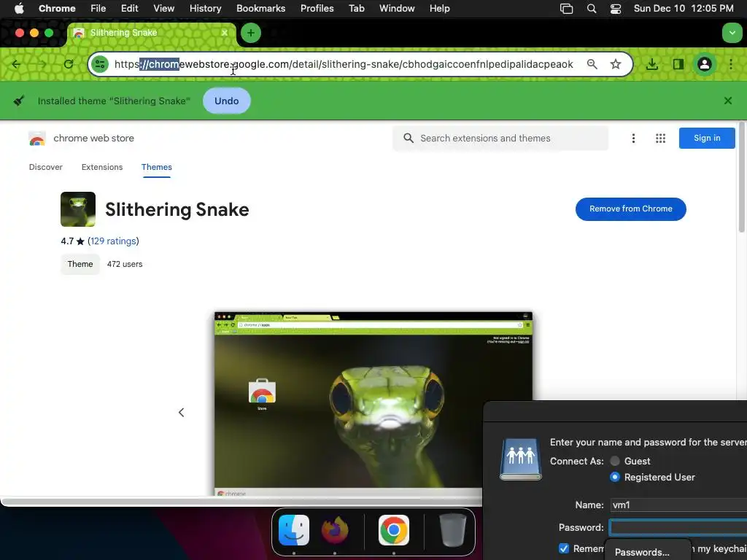This screenshot has width=747, height=560.
Task: Close the Slithering Snake tab
Action: coord(225,33)
